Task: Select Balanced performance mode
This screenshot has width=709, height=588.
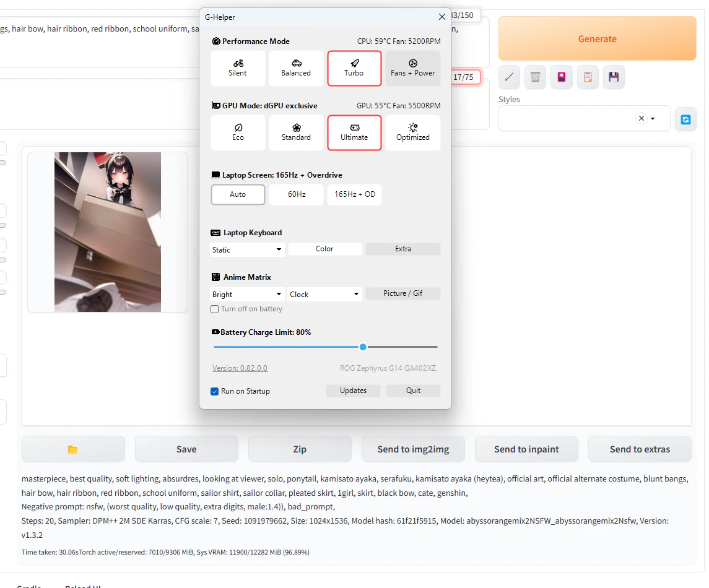Action: click(296, 68)
